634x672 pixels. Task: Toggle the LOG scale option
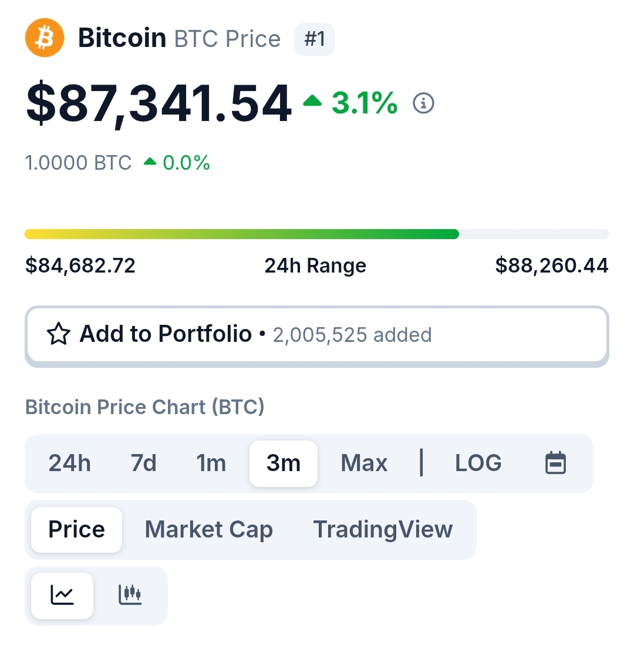pyautogui.click(x=478, y=463)
